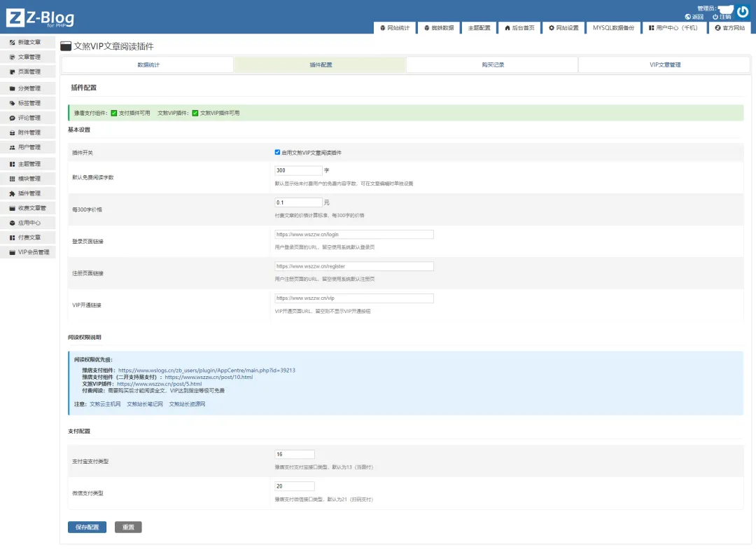Viewport: 756px width, 552px height.
Task: Click the 每300字价格 field with 0.1
Action: [x=298, y=202]
